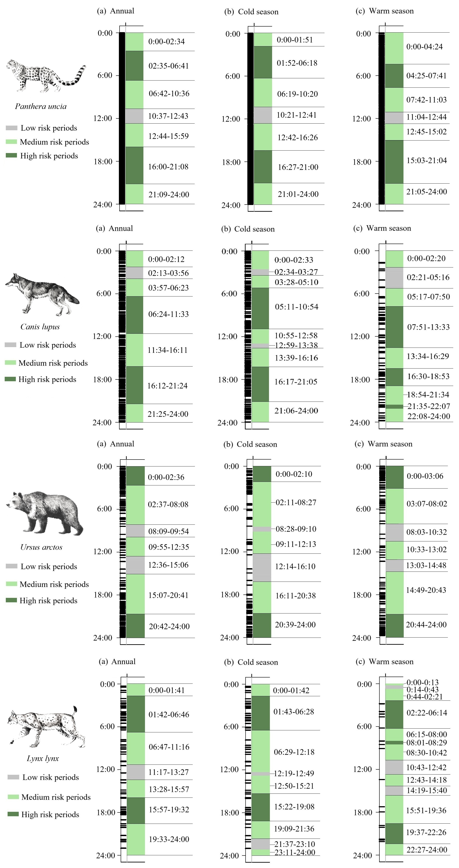Select the Canis lupus species label
Viewport: 459px width, 868px height.
[40, 327]
